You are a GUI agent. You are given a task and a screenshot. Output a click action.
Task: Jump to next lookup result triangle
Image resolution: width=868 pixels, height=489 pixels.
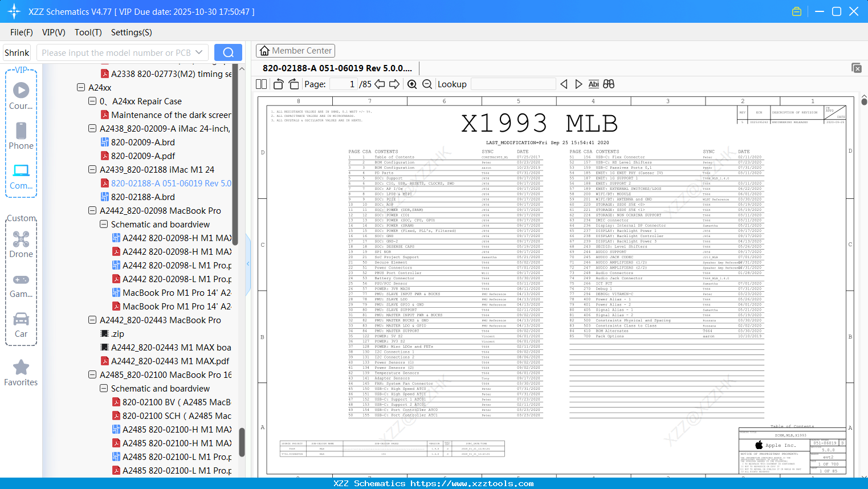tap(578, 84)
